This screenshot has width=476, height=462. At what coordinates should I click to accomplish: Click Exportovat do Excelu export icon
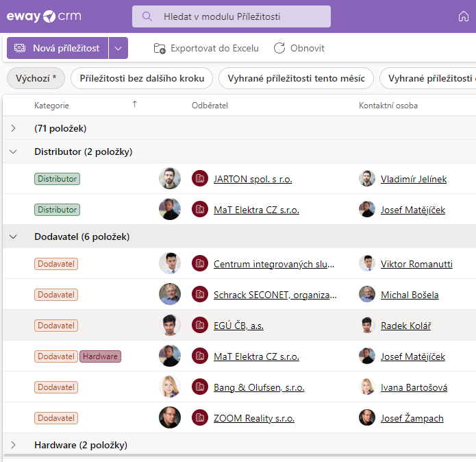[x=160, y=48]
